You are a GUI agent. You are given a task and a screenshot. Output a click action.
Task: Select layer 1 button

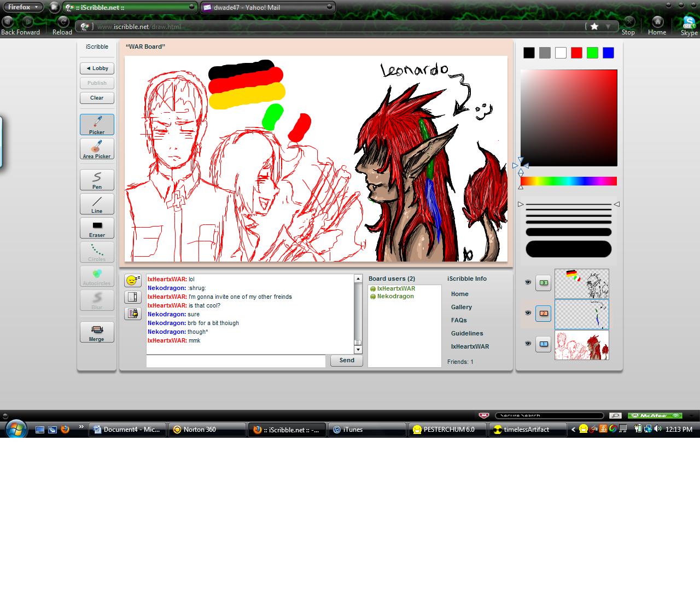[543, 344]
